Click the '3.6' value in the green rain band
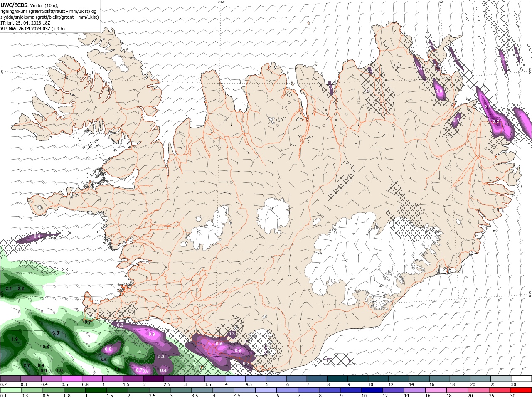 coord(104,360)
